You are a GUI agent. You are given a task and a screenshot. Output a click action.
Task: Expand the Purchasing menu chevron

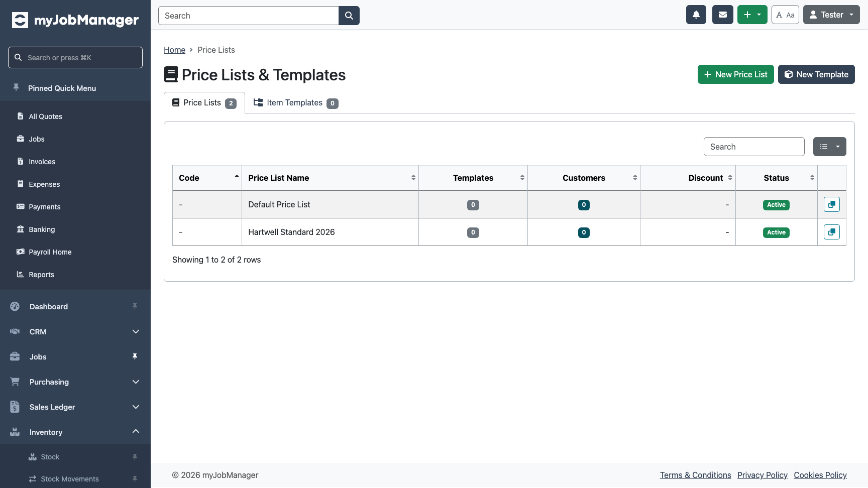click(x=136, y=382)
